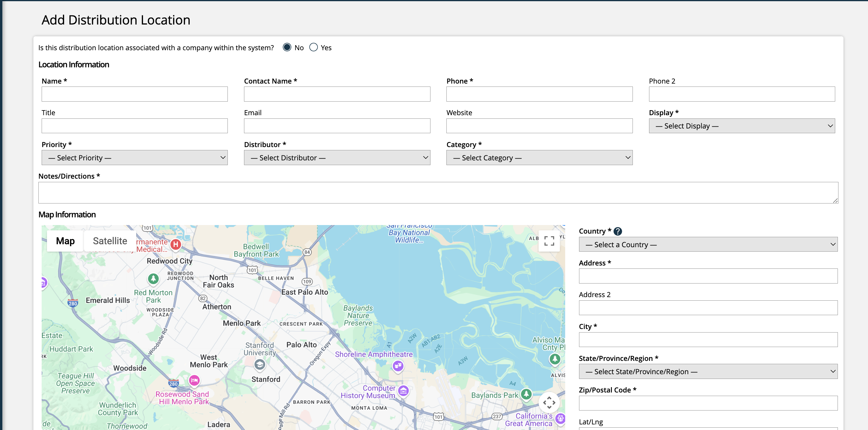
Task: Open the Select Priority dropdown
Action: point(134,158)
